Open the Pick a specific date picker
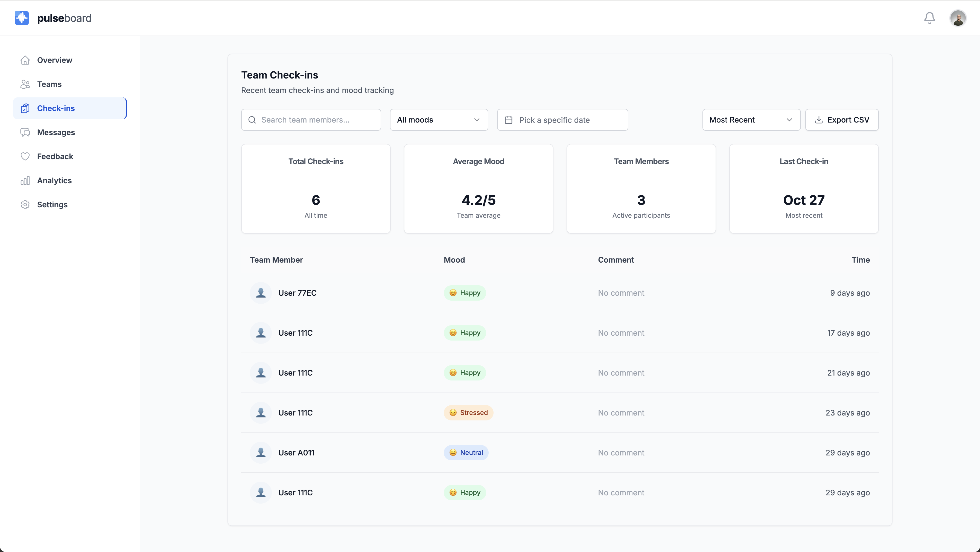 (562, 120)
